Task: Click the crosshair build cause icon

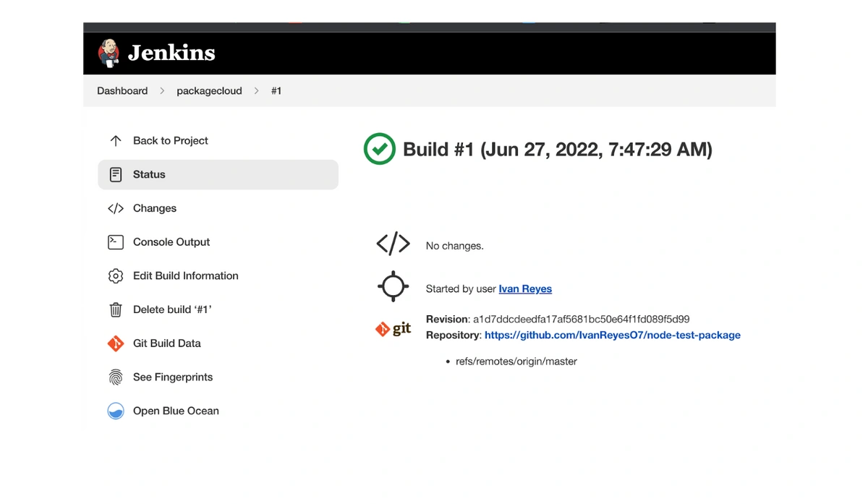Action: point(393,286)
